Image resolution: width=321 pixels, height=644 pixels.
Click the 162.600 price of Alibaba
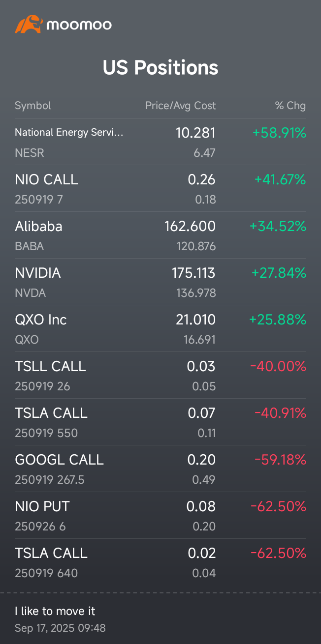(x=190, y=226)
